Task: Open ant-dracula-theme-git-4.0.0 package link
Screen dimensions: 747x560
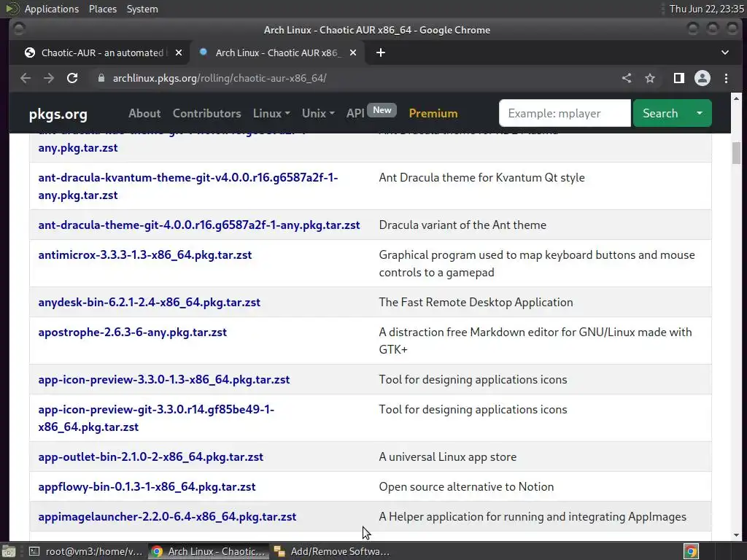Action: click(x=199, y=225)
